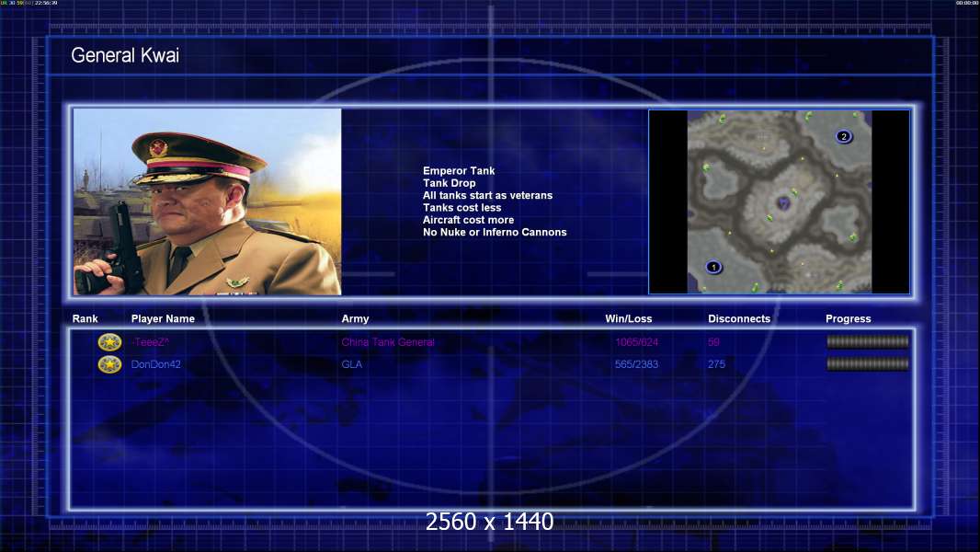Image resolution: width=980 pixels, height=552 pixels.
Task: Click the Army column header
Action: [355, 319]
